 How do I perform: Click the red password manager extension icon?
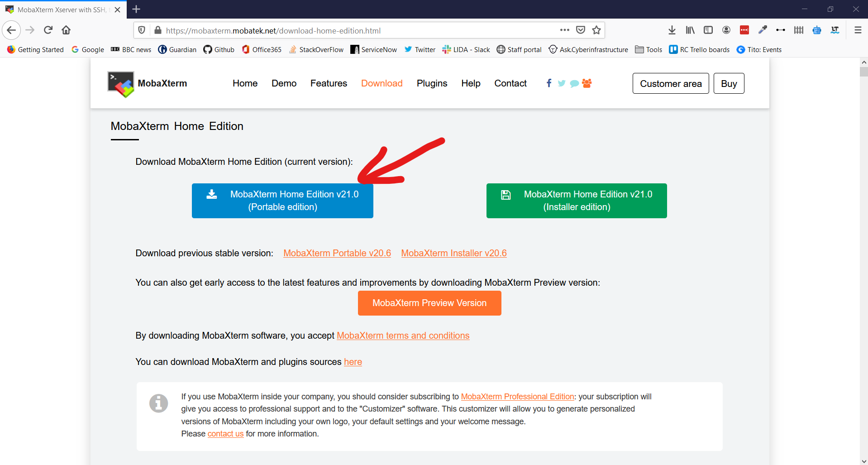pyautogui.click(x=744, y=30)
